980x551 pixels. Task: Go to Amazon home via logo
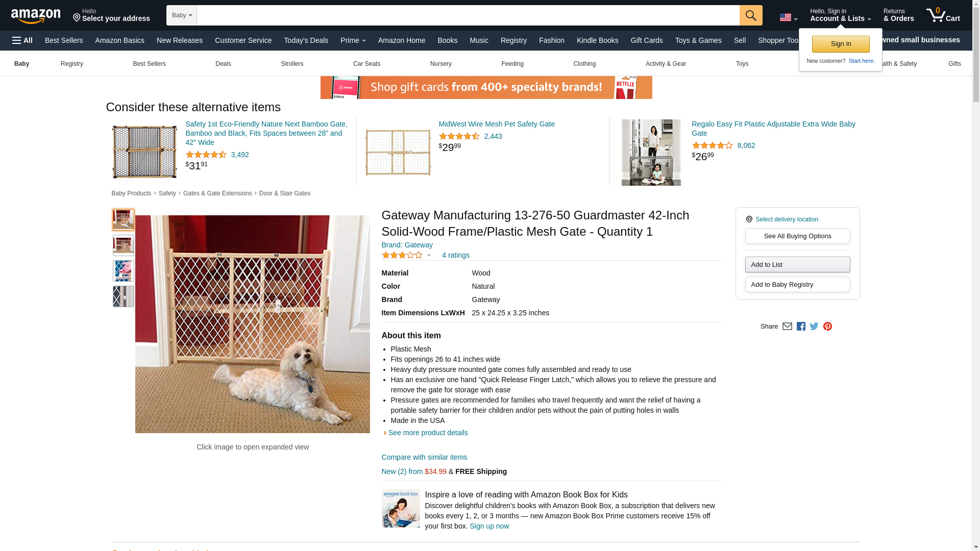pyautogui.click(x=36, y=16)
